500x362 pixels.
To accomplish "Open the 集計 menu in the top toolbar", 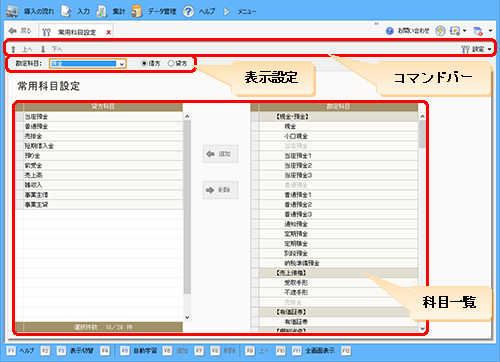I will click(x=110, y=11).
